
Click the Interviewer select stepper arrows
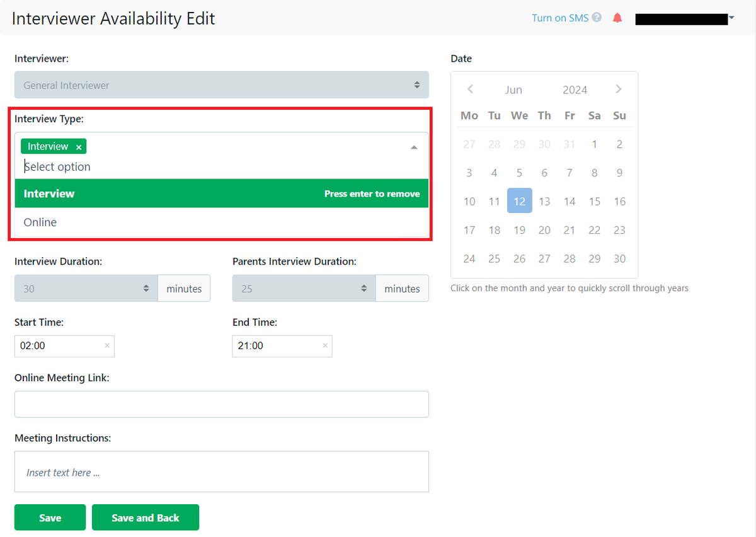[x=417, y=84]
